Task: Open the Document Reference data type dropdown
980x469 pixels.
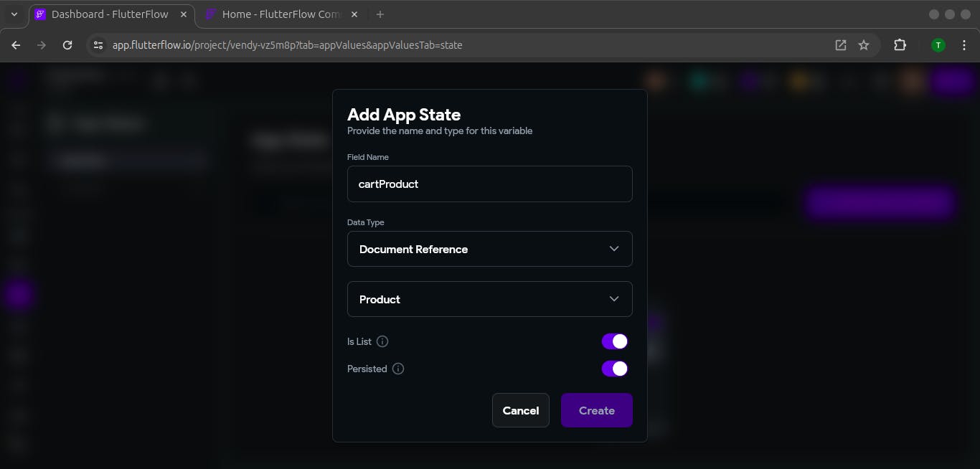Action: (x=489, y=249)
